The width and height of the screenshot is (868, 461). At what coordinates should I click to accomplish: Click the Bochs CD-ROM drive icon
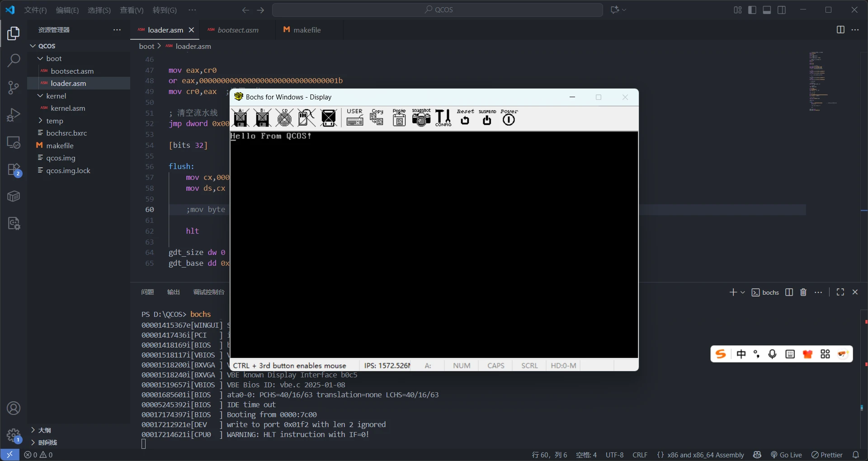pyautogui.click(x=284, y=118)
